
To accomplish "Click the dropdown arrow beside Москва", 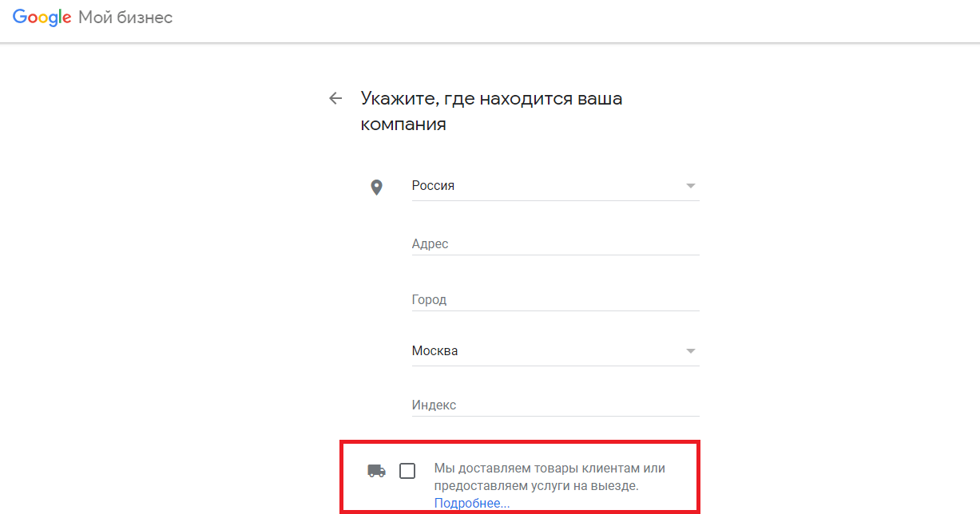I will click(690, 350).
